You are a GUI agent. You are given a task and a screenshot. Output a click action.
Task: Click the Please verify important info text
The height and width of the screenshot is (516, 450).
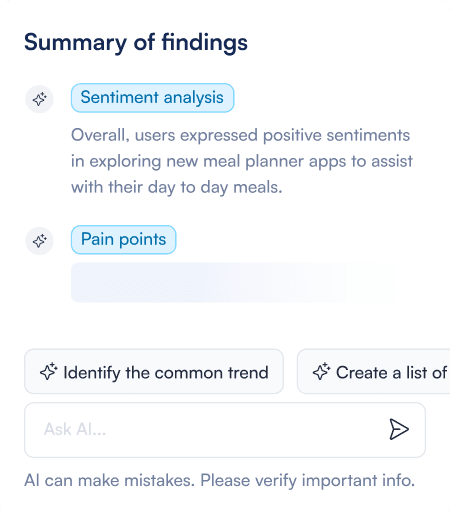click(308, 481)
